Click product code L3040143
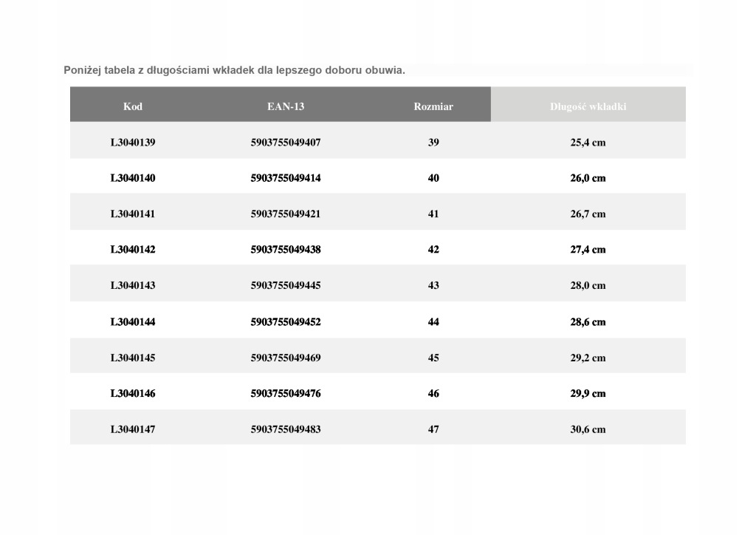The image size is (756, 535). point(133,285)
